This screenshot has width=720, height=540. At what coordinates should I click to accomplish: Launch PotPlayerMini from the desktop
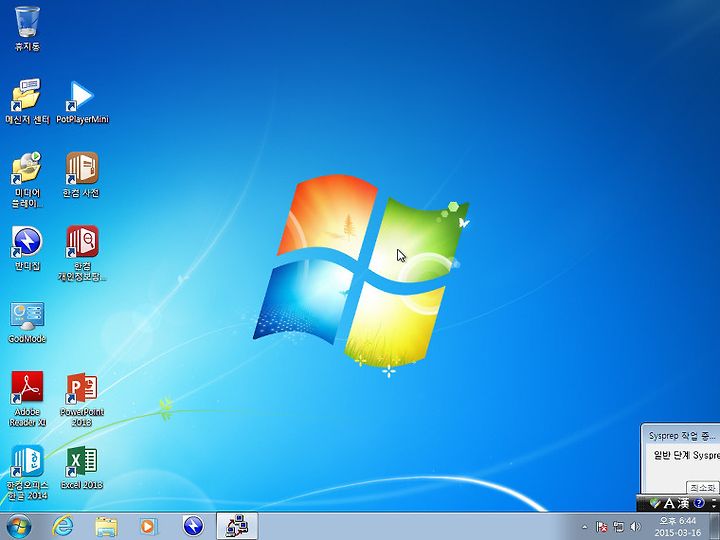tap(82, 101)
